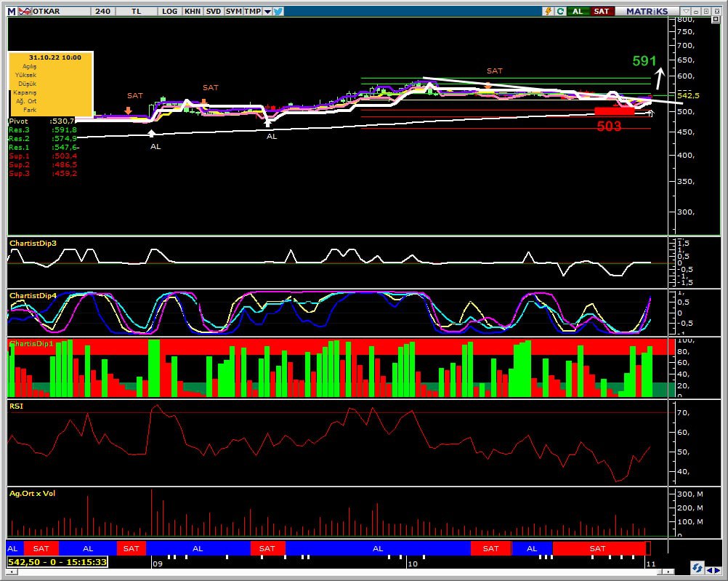This screenshot has width=728, height=581.
Task: Expand the window options triangle dropdown
Action: [x=685, y=12]
